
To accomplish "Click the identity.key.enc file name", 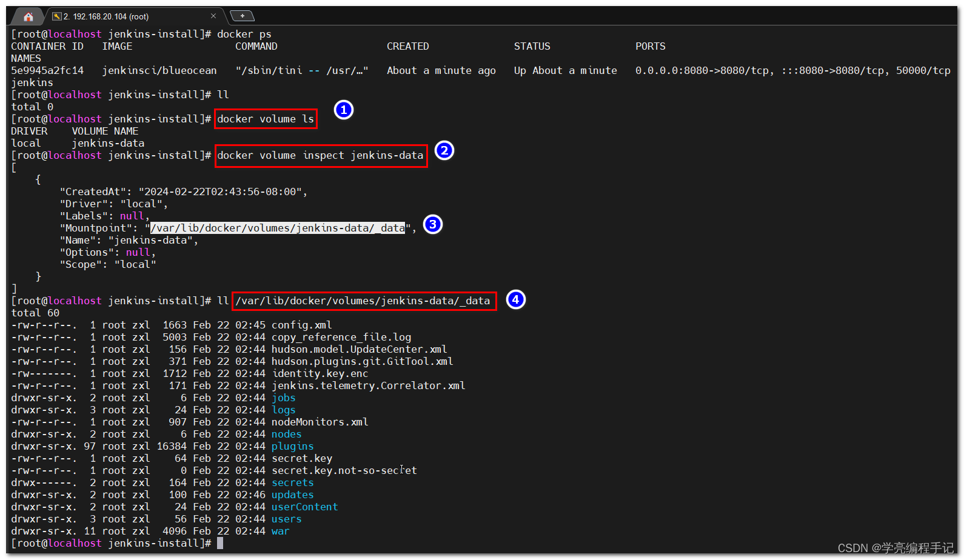I will click(x=320, y=373).
